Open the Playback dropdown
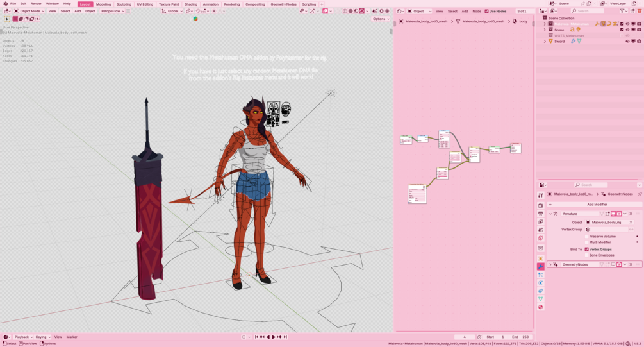Screen dimensions: 644x347 coord(24,337)
